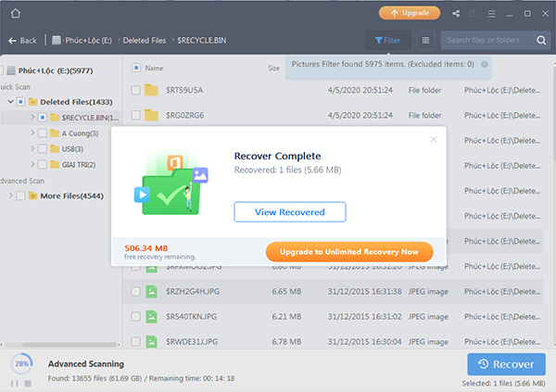
Task: Select the Phúc+Lộc (E:)(5977) drive item
Action: (x=56, y=70)
